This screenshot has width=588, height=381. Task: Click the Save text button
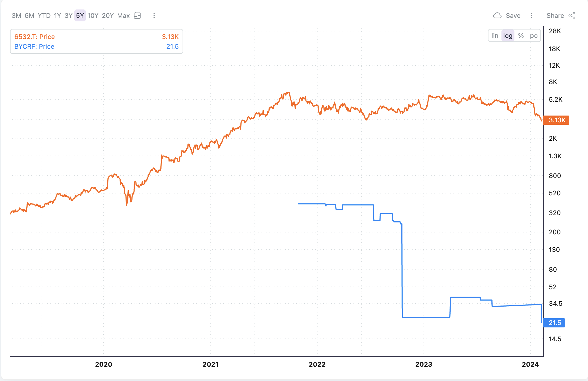pyautogui.click(x=513, y=16)
